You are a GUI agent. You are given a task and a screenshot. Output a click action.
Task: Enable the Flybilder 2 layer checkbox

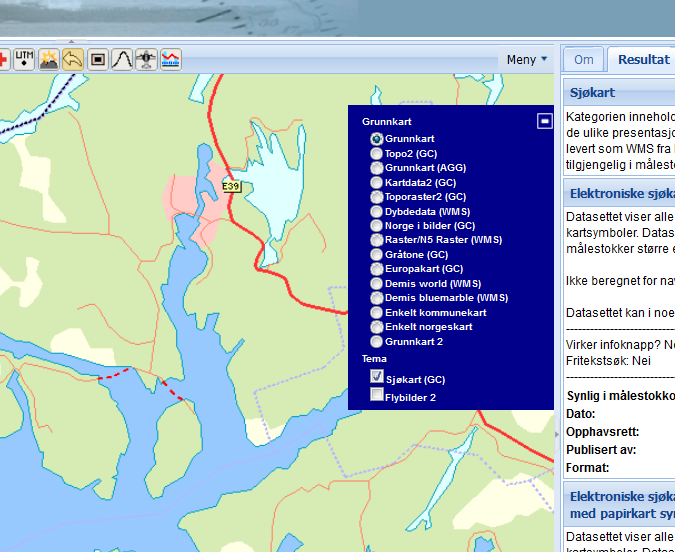377,396
